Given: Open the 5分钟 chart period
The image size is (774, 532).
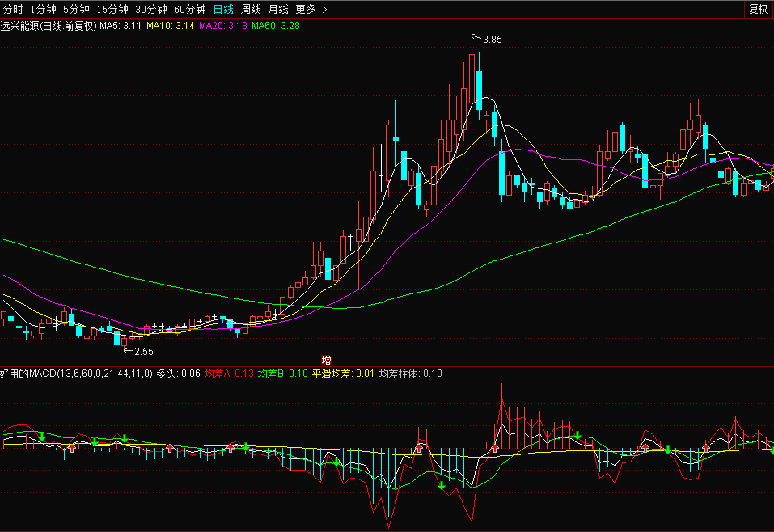Looking at the screenshot, I should click(76, 9).
